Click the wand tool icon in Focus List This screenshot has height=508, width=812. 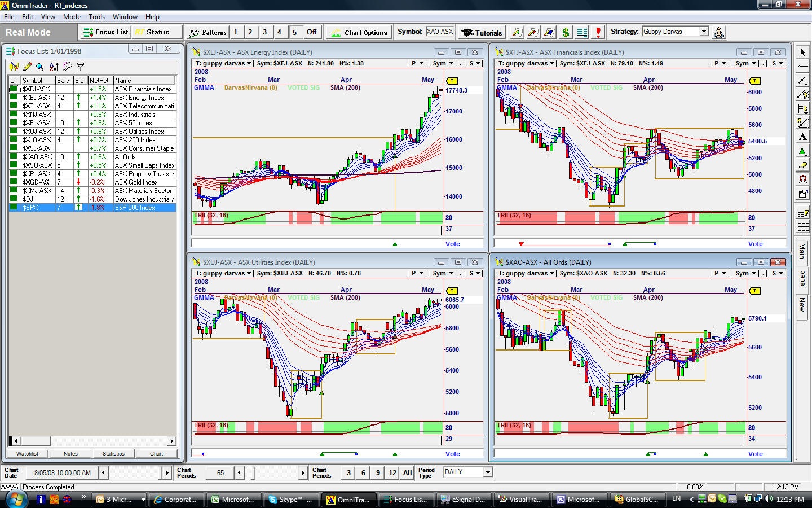pos(67,67)
